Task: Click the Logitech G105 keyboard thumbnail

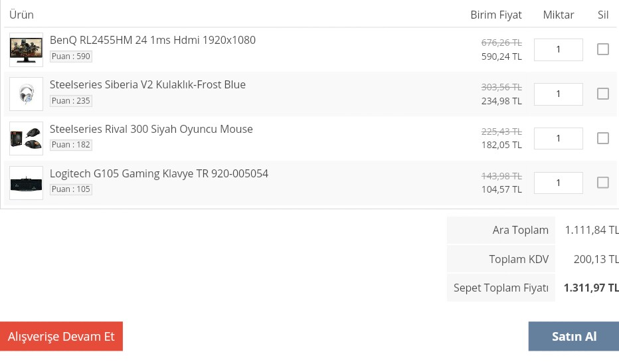Action: (26, 183)
